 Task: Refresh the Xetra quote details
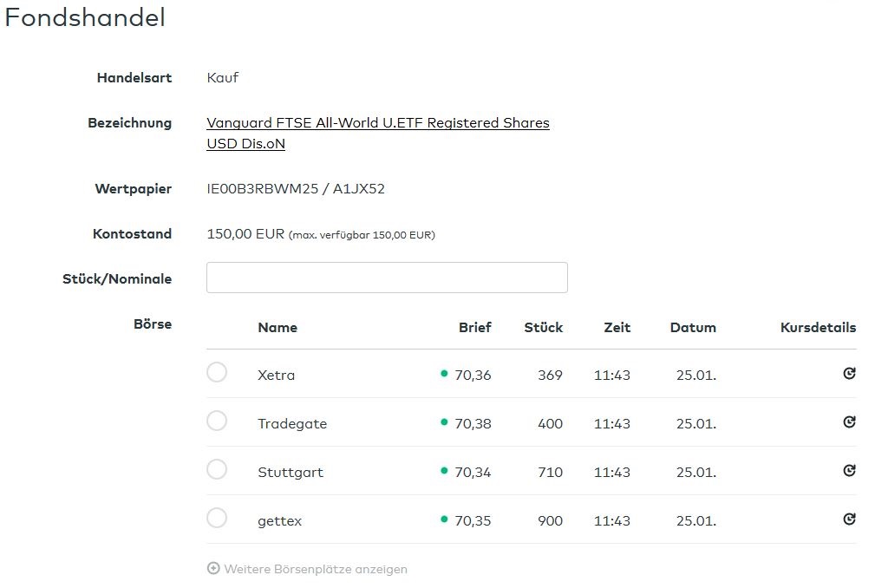pos(849,374)
